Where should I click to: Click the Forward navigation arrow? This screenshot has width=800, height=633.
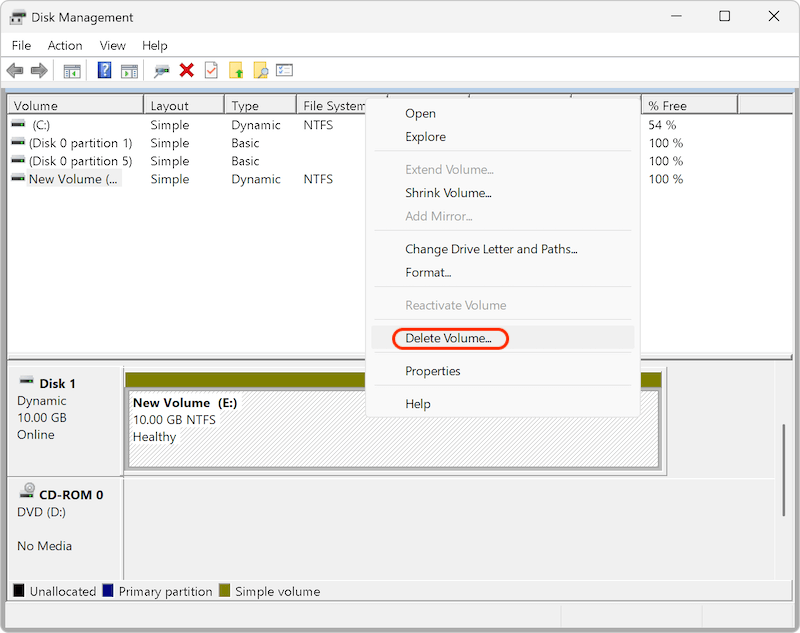pyautogui.click(x=38, y=70)
